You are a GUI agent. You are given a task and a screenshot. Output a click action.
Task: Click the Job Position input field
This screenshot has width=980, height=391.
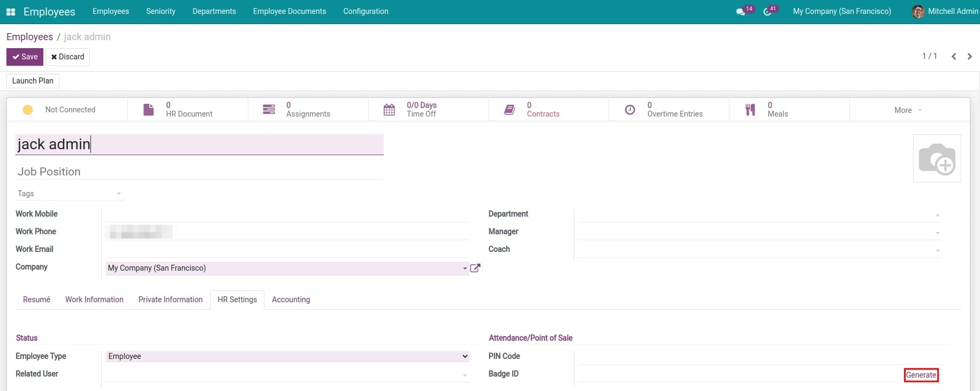click(x=199, y=172)
